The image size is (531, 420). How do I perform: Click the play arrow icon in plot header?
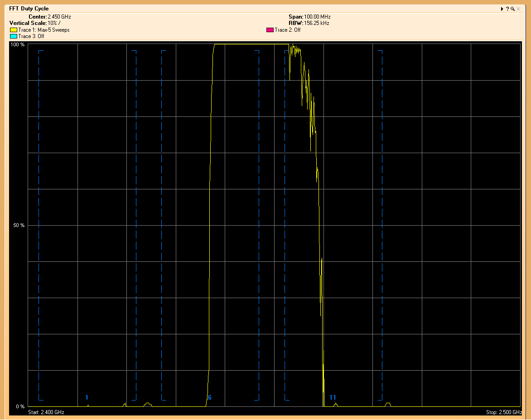(502, 9)
